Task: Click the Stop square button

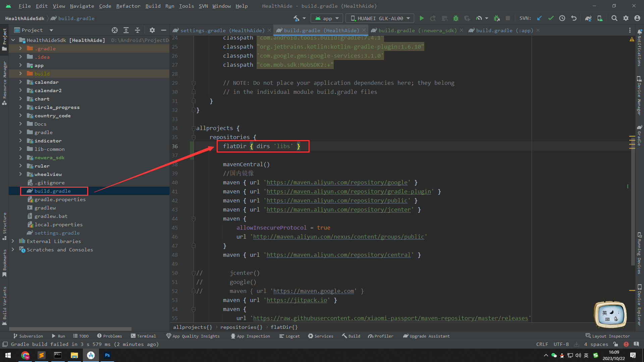Action: pyautogui.click(x=508, y=18)
